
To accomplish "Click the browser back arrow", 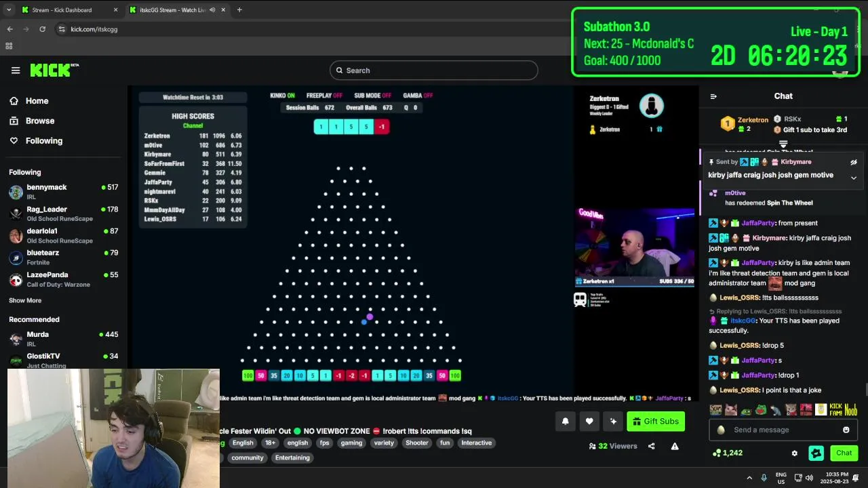I will pyautogui.click(x=9, y=29).
